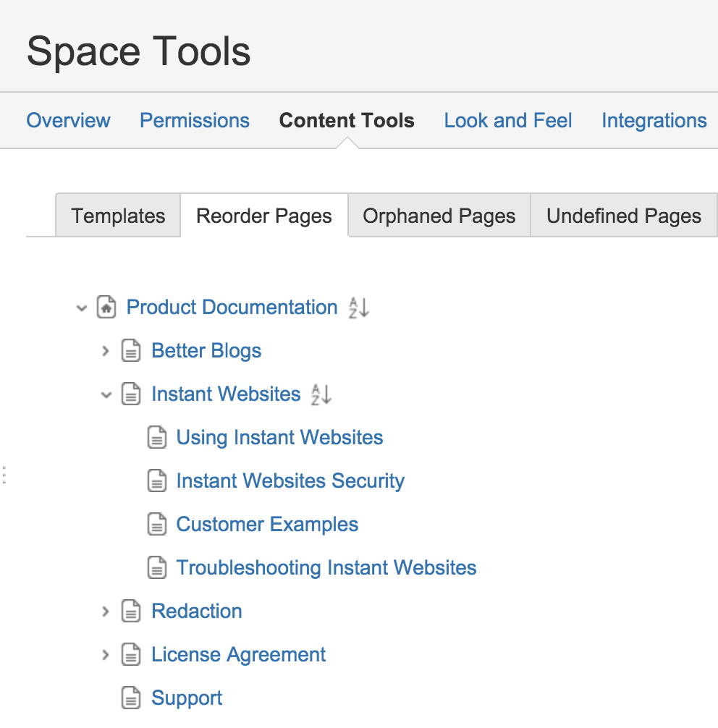Image resolution: width=718 pixels, height=728 pixels.
Task: Open the Customer Examples link
Action: (x=267, y=525)
